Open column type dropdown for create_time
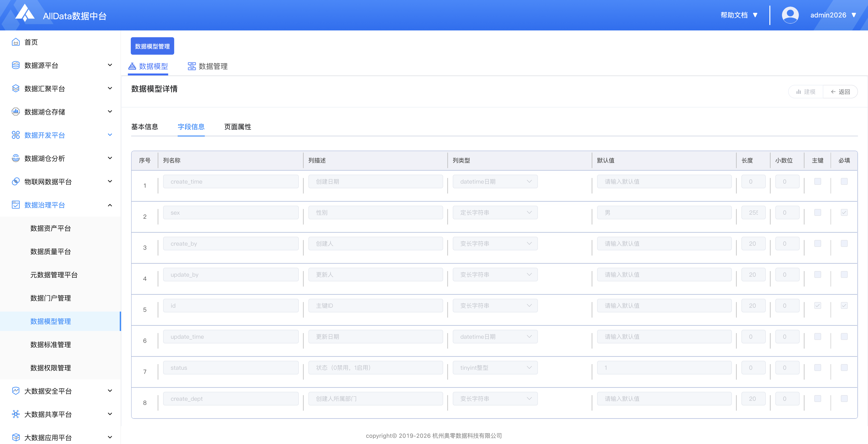Screen dimensions: 868x444 pyautogui.click(x=495, y=181)
